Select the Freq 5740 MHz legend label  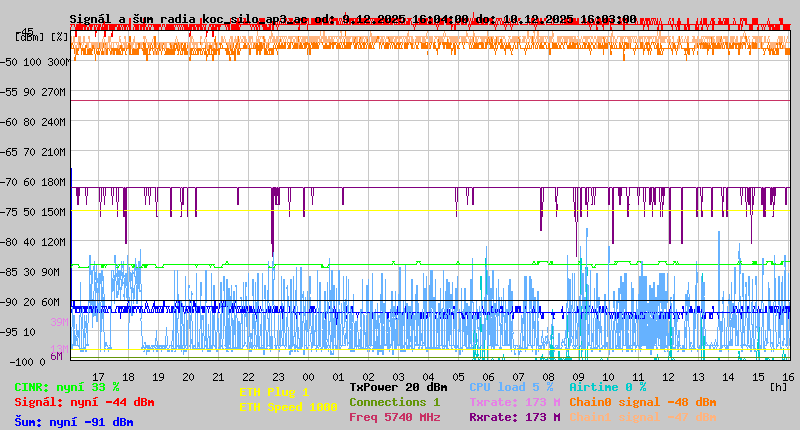tap(394, 417)
